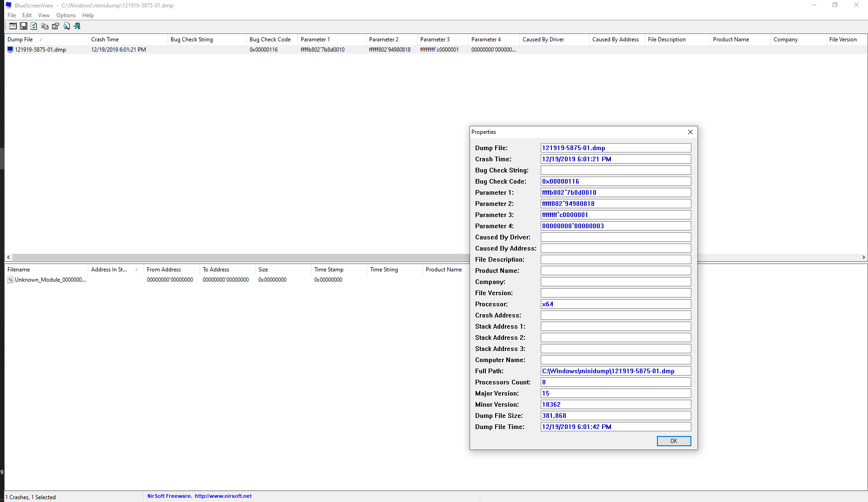The image size is (868, 502).
Task: Click the Parameter 3 field in Properties
Action: [x=616, y=215]
